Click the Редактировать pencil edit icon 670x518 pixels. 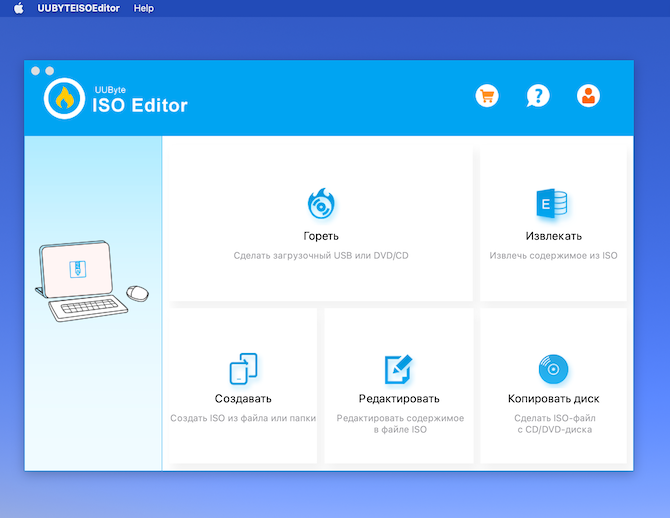point(398,369)
